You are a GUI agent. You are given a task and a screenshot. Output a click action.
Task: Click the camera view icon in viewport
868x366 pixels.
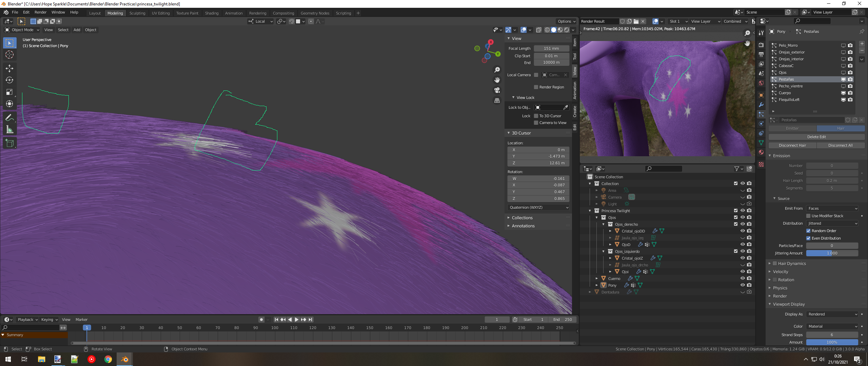[x=497, y=90]
